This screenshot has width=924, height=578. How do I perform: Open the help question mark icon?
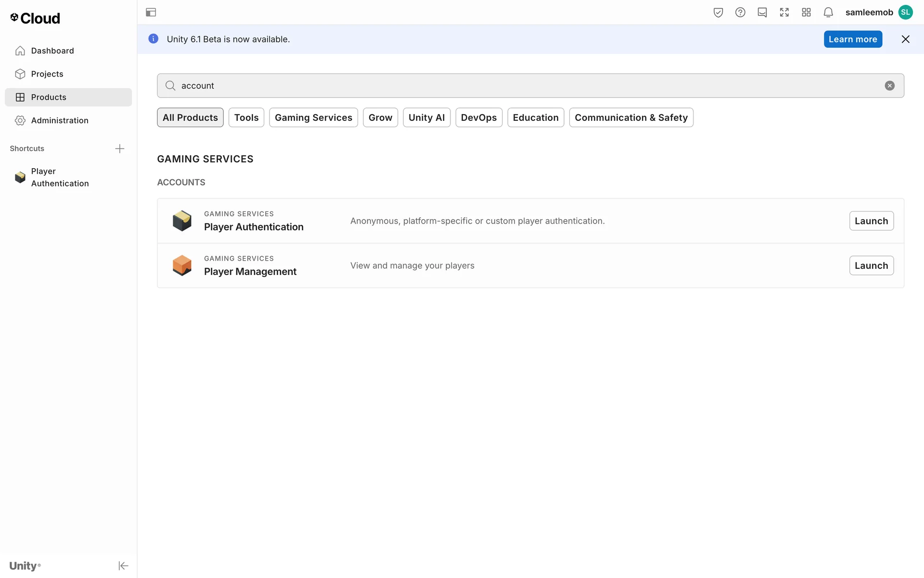click(740, 13)
